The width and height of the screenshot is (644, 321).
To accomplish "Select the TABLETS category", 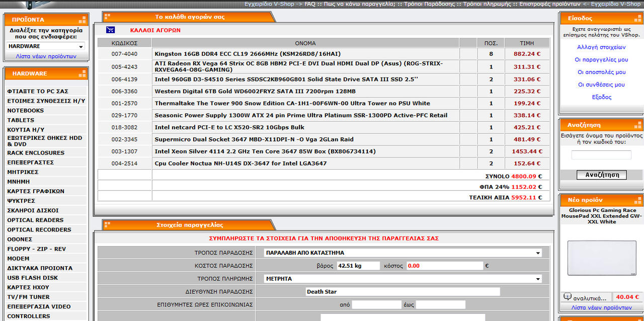I will pyautogui.click(x=21, y=120).
